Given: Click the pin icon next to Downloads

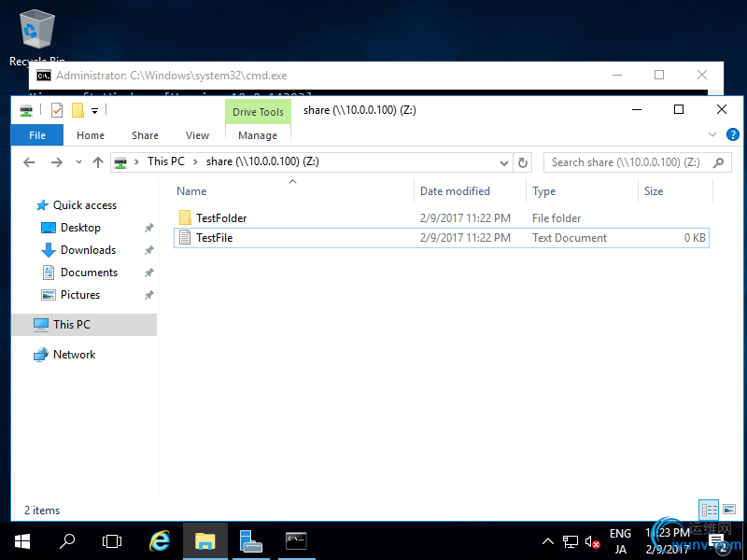Looking at the screenshot, I should pos(149,250).
